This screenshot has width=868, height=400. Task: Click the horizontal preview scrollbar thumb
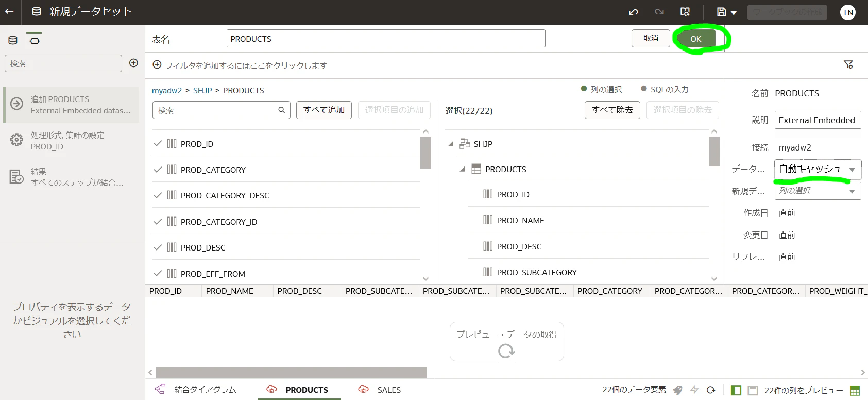[x=291, y=372]
